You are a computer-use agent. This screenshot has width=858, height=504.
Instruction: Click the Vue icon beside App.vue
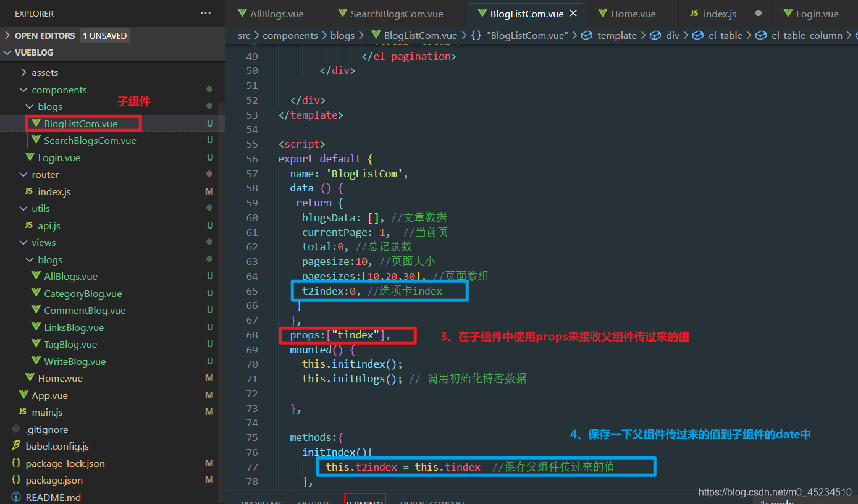(x=24, y=395)
